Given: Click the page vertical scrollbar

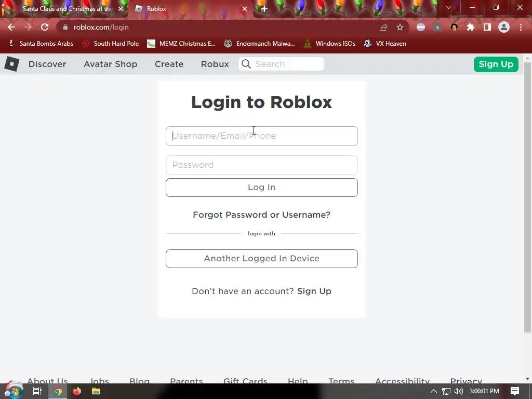Looking at the screenshot, I should (x=528, y=197).
